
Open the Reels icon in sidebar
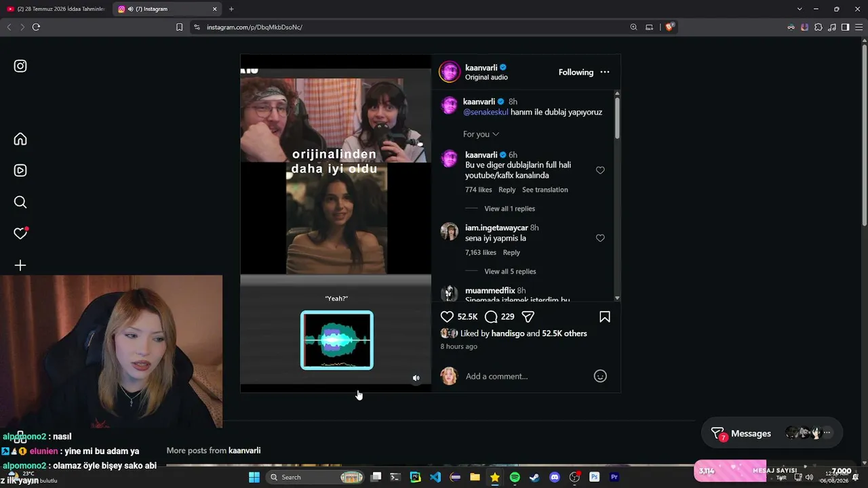pyautogui.click(x=20, y=170)
